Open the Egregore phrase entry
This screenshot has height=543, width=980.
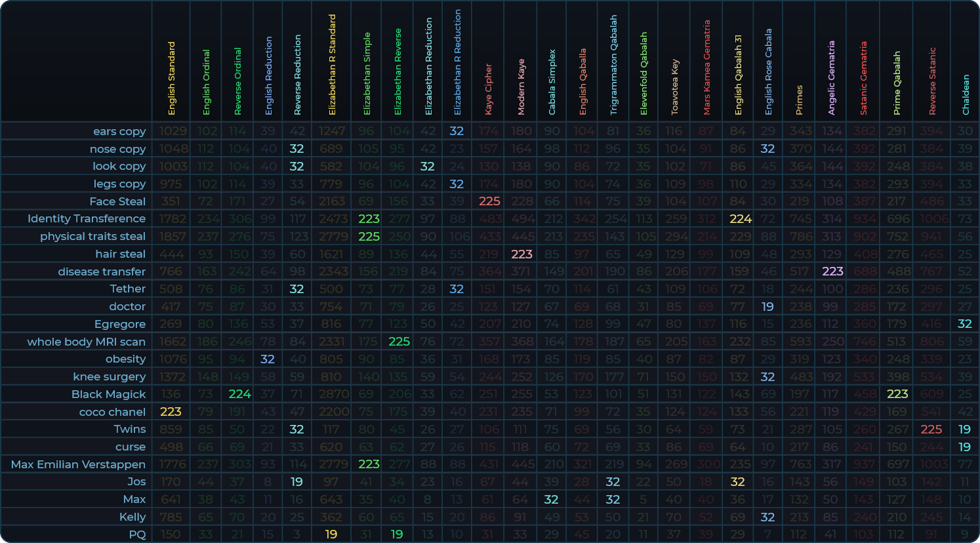(120, 324)
